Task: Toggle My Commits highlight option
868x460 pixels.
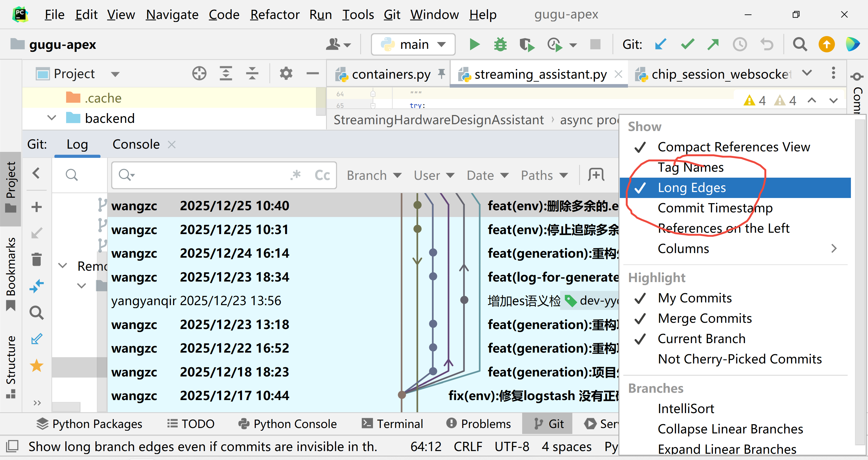Action: [x=694, y=298]
